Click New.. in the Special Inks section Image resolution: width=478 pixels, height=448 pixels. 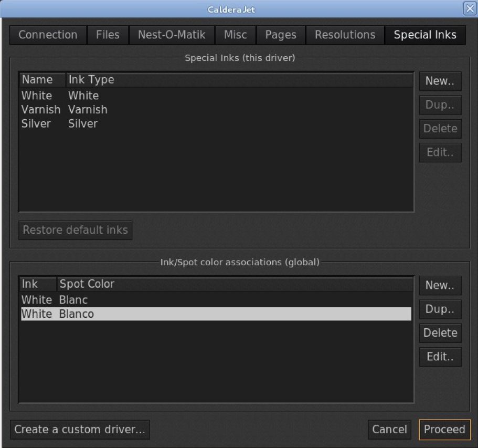coord(440,81)
